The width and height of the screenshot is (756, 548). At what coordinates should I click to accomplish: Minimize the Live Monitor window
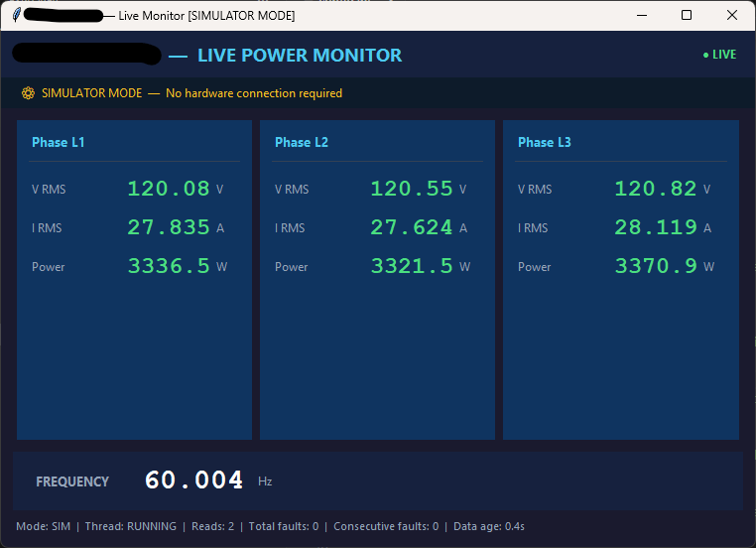[642, 16]
